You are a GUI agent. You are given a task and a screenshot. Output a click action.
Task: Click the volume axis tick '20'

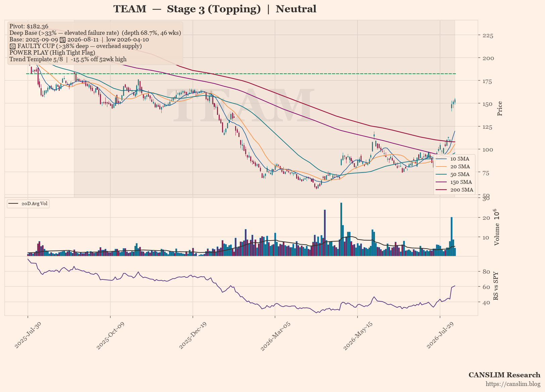(486, 218)
